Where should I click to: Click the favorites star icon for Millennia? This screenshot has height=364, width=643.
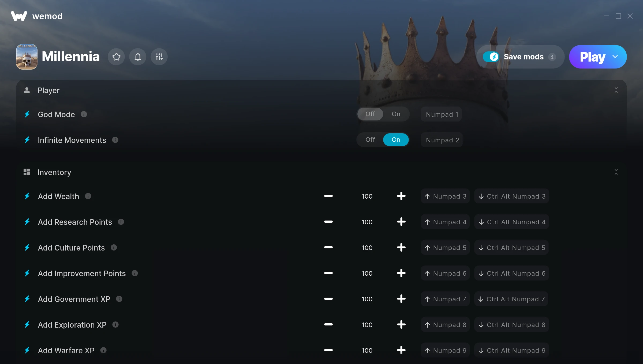click(x=116, y=56)
